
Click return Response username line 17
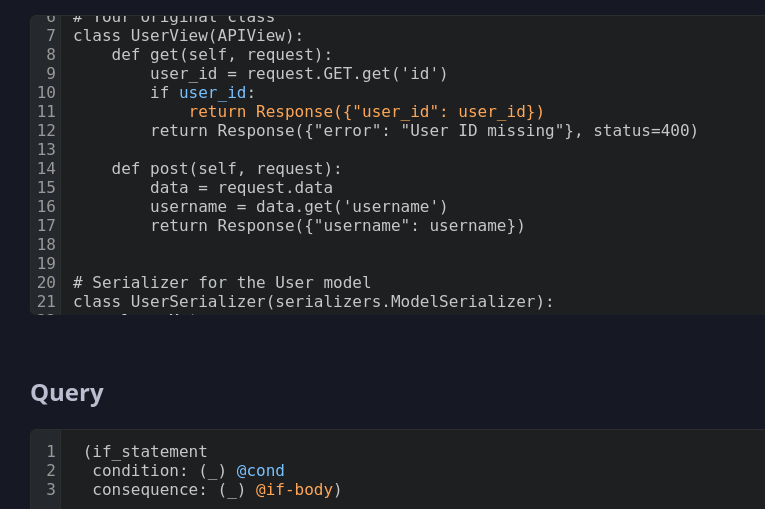(x=337, y=226)
